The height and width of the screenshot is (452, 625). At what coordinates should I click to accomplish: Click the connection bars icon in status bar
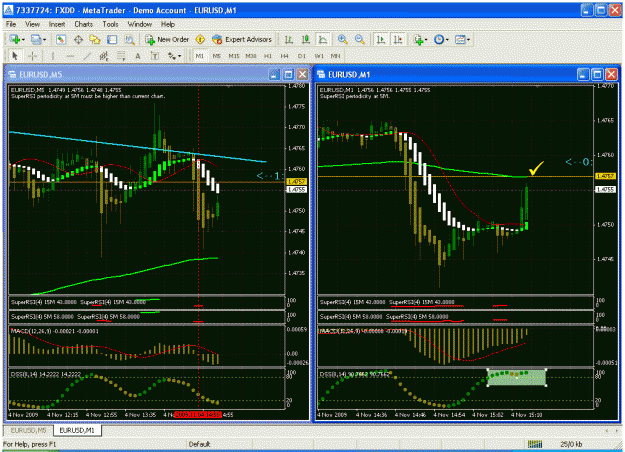click(x=535, y=444)
